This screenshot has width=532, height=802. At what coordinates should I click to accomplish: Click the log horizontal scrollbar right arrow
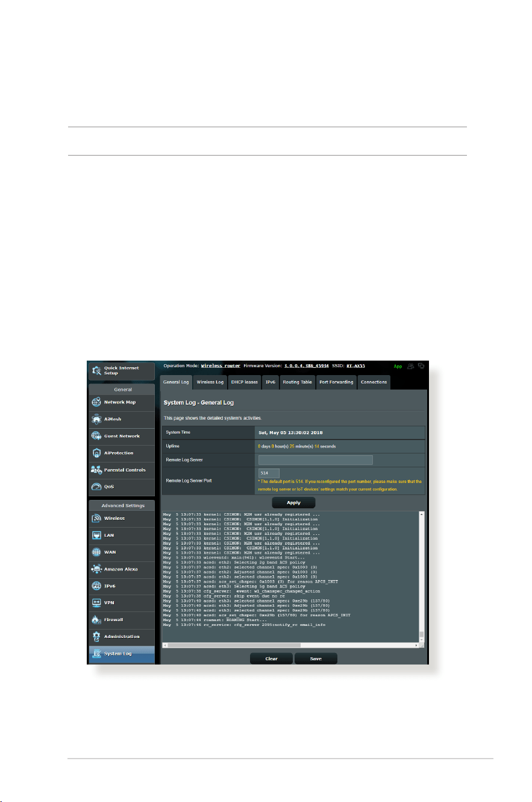point(416,645)
